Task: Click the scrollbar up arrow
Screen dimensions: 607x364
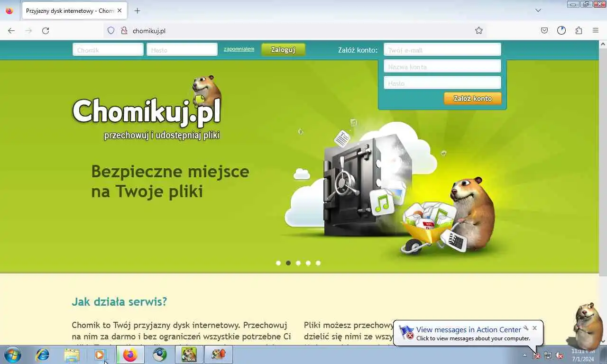Action: coord(603,44)
